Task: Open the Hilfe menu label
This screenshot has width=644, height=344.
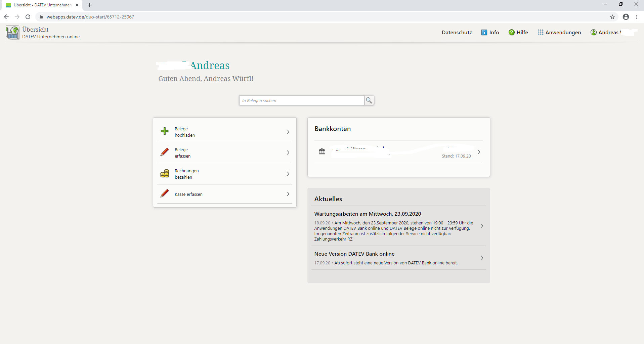Action: (x=522, y=33)
